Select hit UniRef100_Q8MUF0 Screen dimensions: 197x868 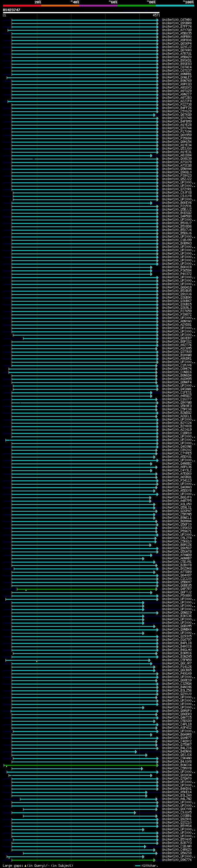tap(176, 711)
